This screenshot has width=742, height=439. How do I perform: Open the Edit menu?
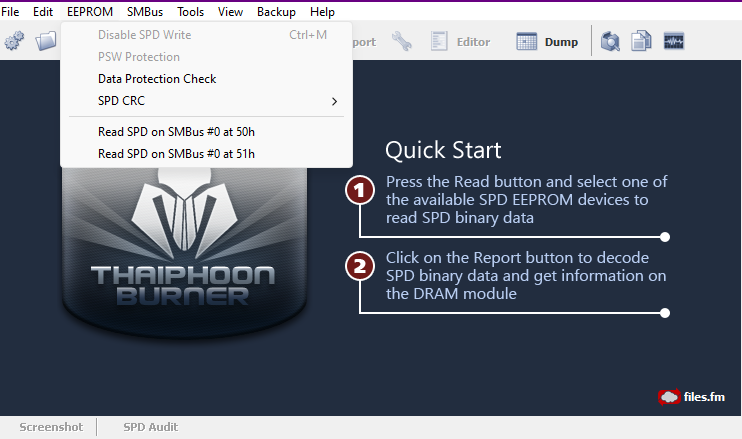click(x=43, y=12)
